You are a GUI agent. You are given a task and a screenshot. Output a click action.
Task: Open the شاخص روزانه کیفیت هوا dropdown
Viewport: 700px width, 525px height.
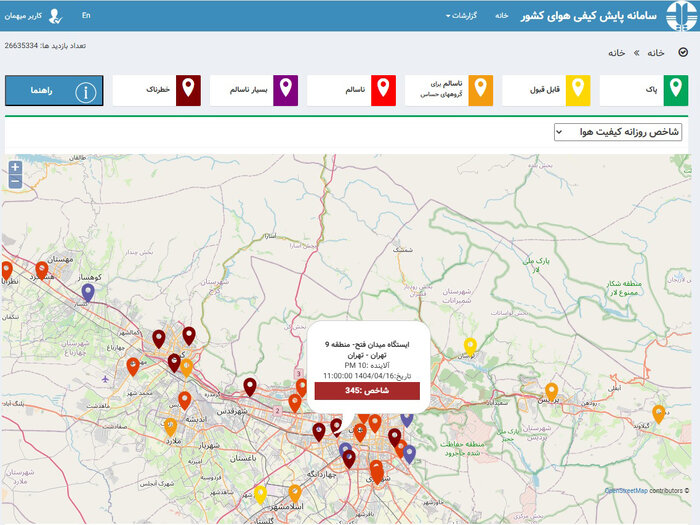click(618, 132)
